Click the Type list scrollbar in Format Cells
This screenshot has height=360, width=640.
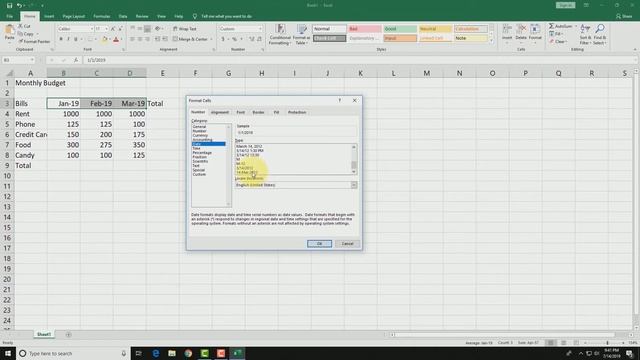click(x=354, y=160)
